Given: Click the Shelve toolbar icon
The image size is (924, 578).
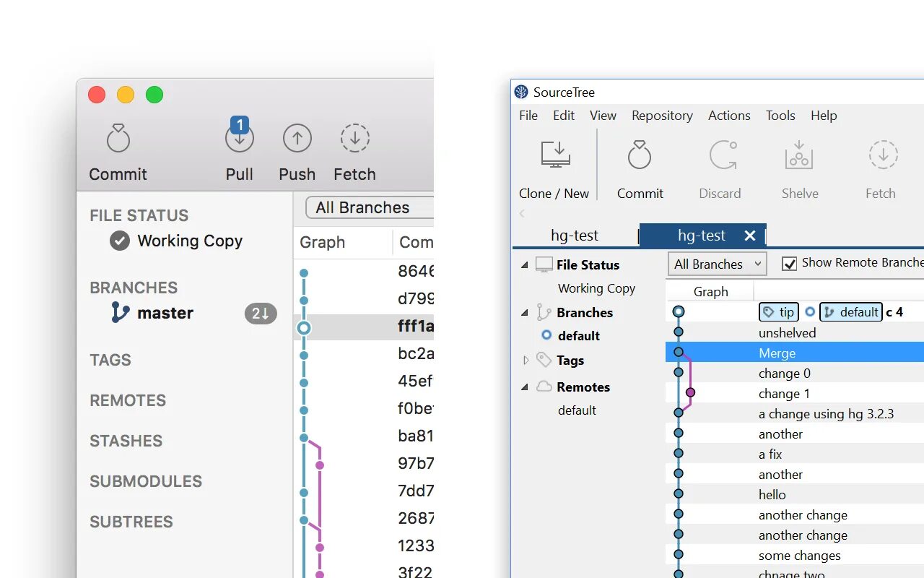Looking at the screenshot, I should 799,155.
